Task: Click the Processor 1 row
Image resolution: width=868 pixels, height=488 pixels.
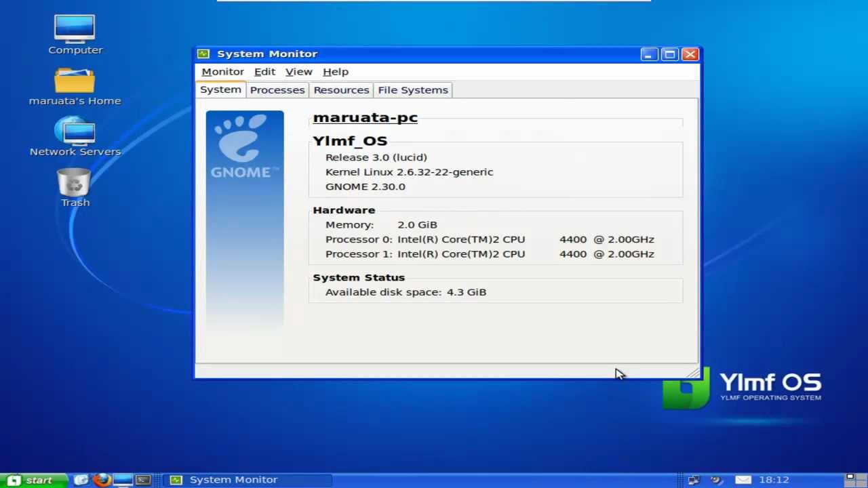Action: coord(490,254)
